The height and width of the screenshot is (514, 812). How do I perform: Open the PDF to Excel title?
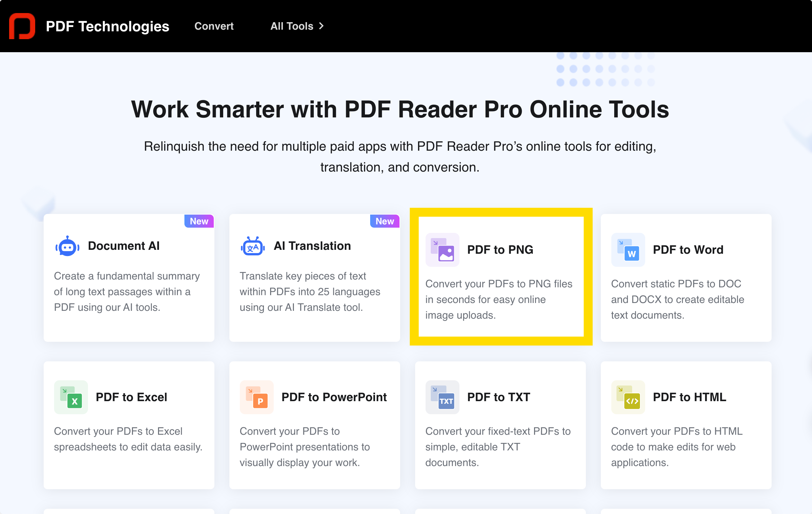click(x=131, y=397)
